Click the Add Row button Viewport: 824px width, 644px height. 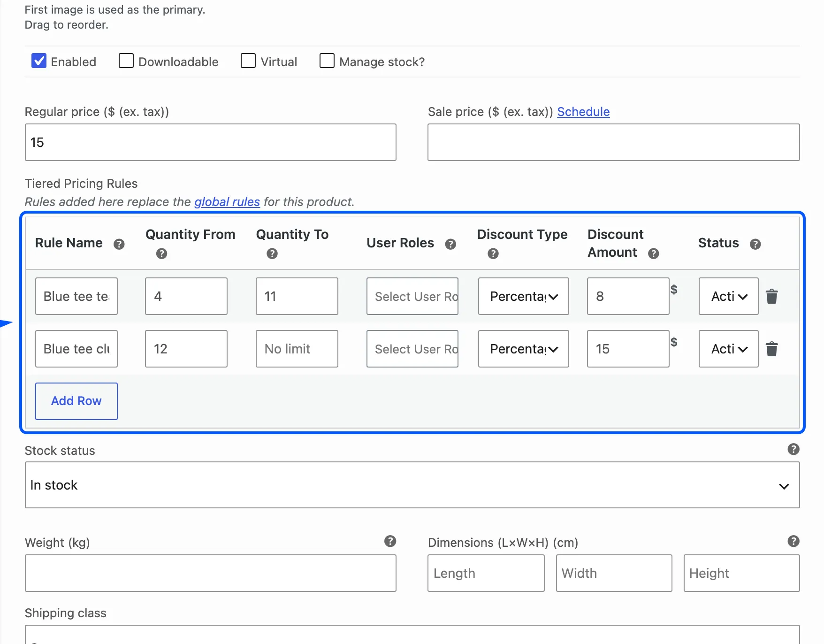coord(76,401)
